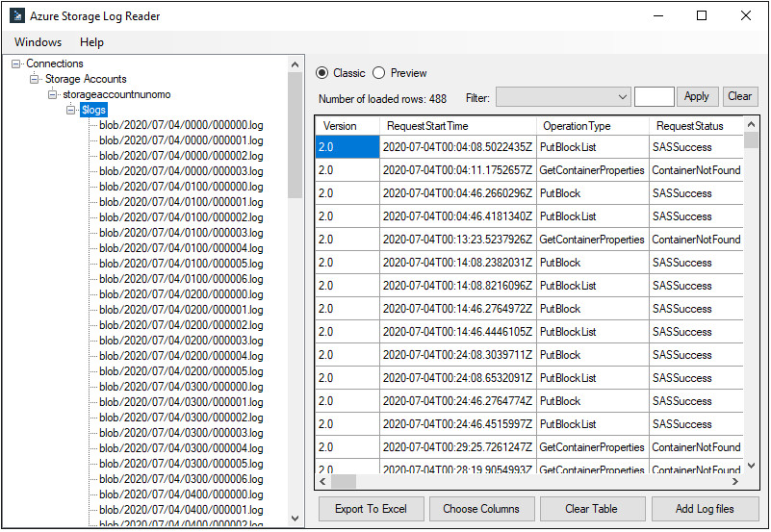Collapse the $logs node

pyautogui.click(x=71, y=110)
